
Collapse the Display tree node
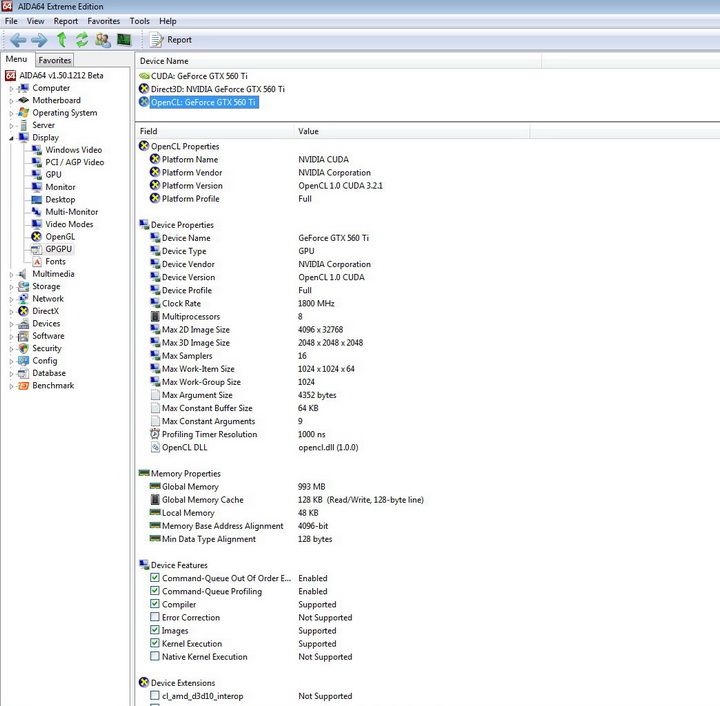11,138
